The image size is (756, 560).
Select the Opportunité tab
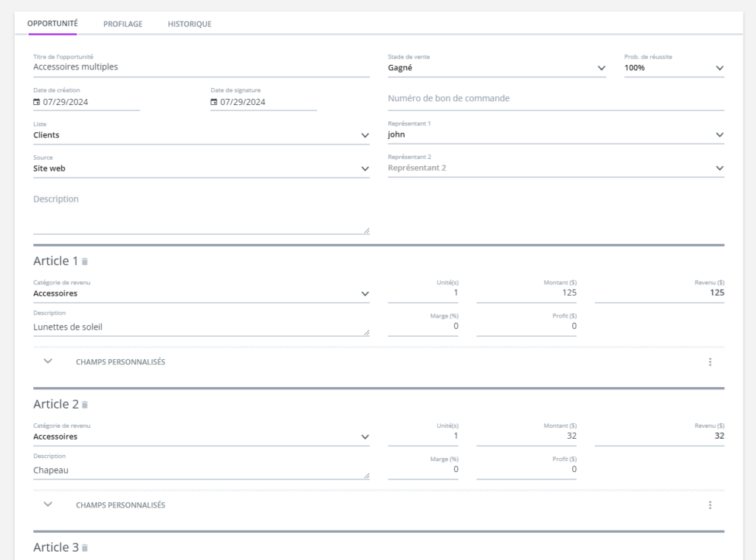click(x=52, y=24)
